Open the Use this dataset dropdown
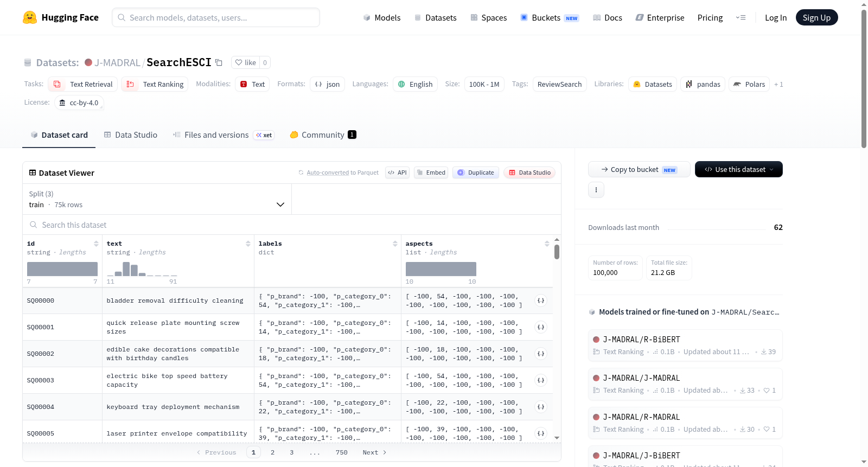868x467 pixels. (x=738, y=169)
